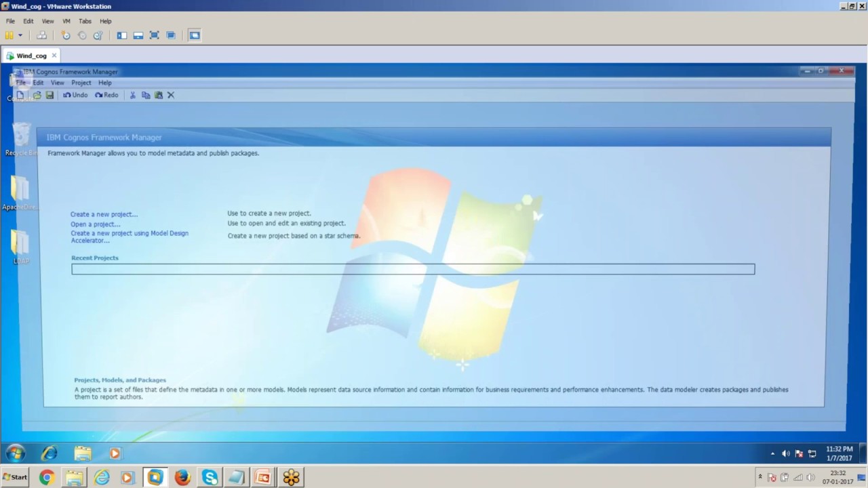This screenshot has height=488, width=868.
Task: Open the VMware VM menu
Action: coord(66,21)
